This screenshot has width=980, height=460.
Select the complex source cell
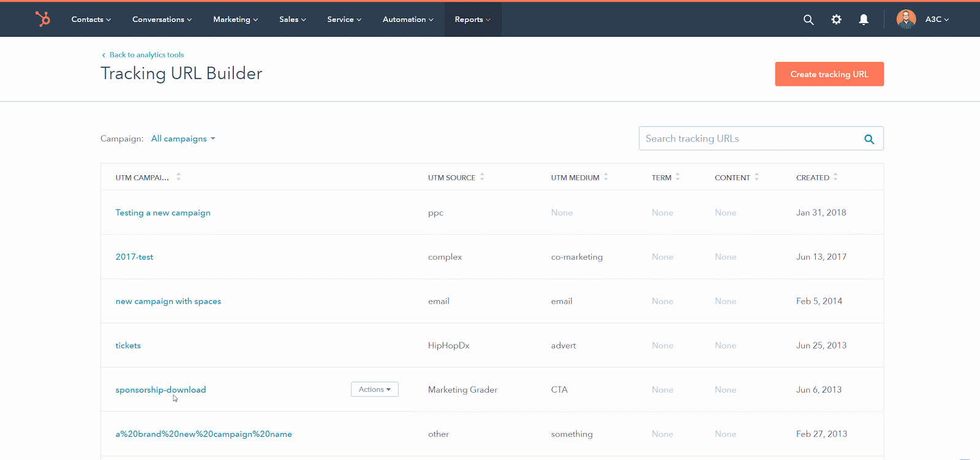click(445, 257)
